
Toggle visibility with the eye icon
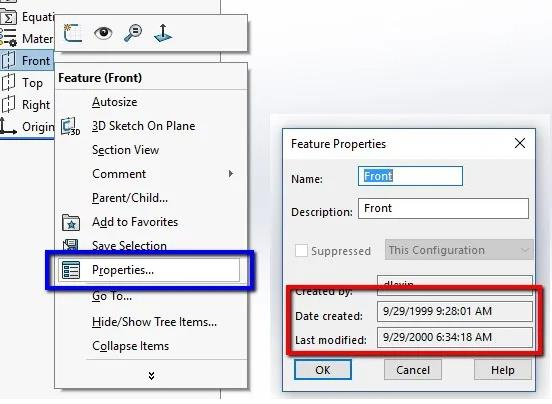103,33
